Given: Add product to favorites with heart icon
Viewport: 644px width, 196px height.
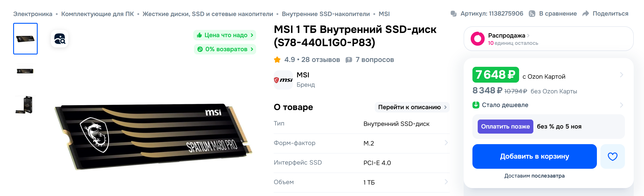Looking at the screenshot, I should tap(612, 156).
